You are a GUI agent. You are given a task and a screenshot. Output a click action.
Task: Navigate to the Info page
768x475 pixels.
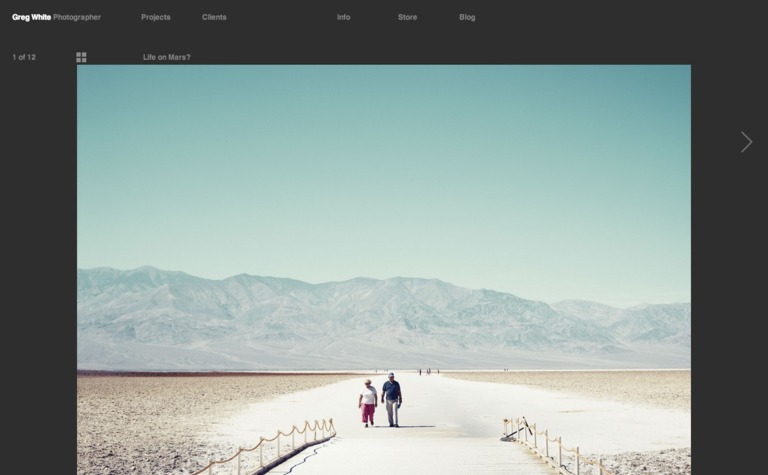point(343,17)
